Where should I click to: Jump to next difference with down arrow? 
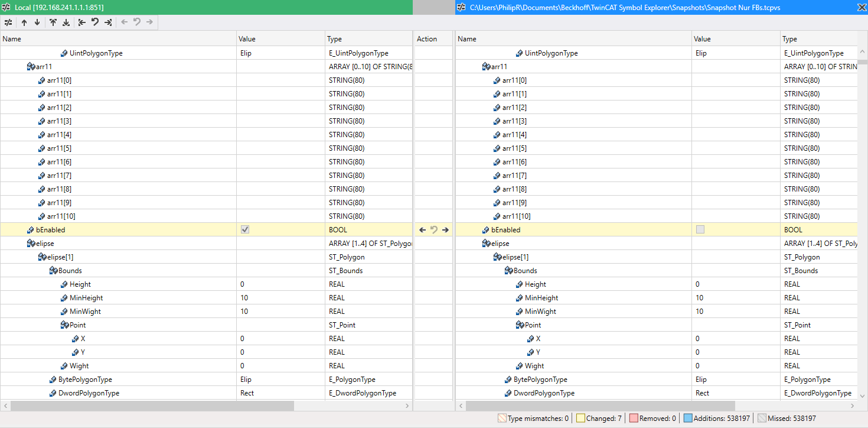(37, 22)
